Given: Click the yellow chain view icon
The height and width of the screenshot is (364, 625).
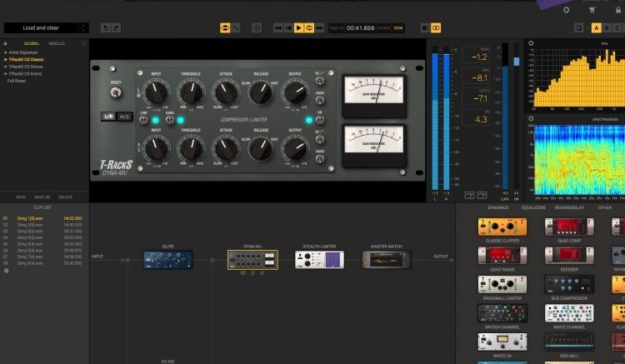Looking at the screenshot, I should tap(225, 27).
